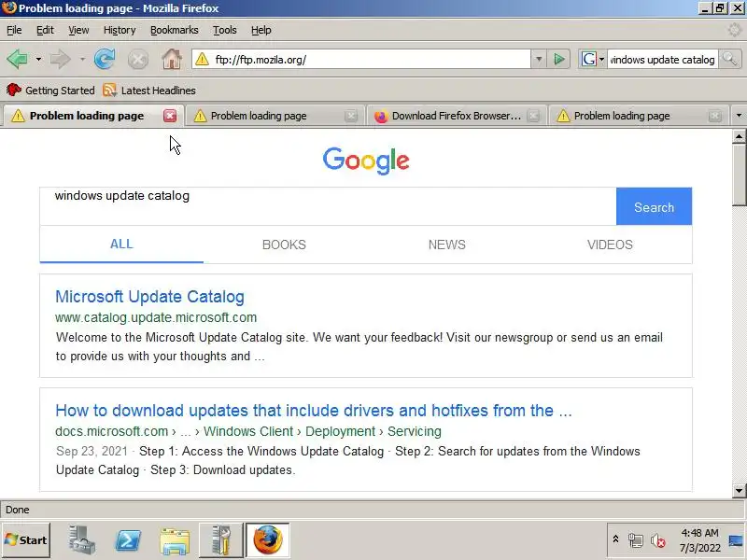Select the ALL results tab

point(121,244)
